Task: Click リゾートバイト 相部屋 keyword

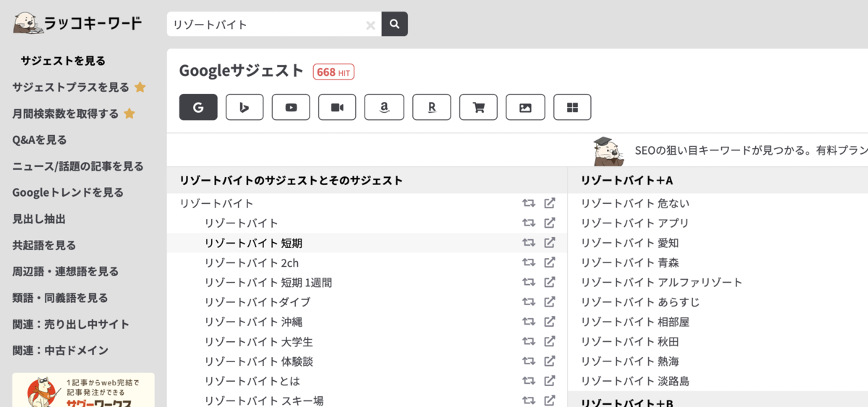Action: (635, 322)
